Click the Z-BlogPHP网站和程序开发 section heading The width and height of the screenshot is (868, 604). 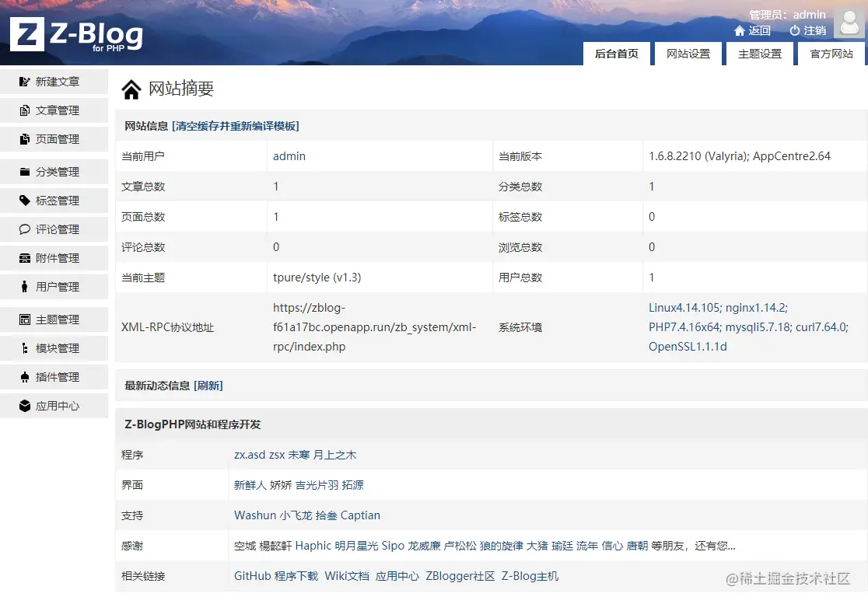pyautogui.click(x=193, y=424)
